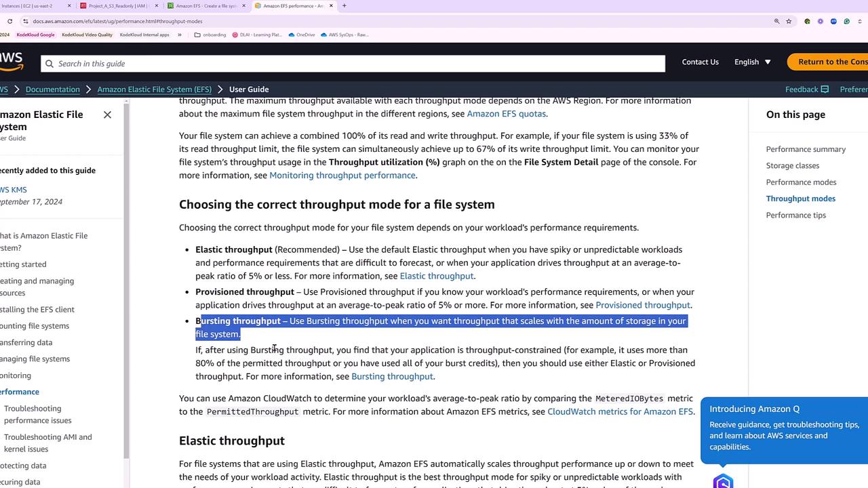
Task: Go to Documentation in the breadcrumb
Action: click(x=53, y=89)
